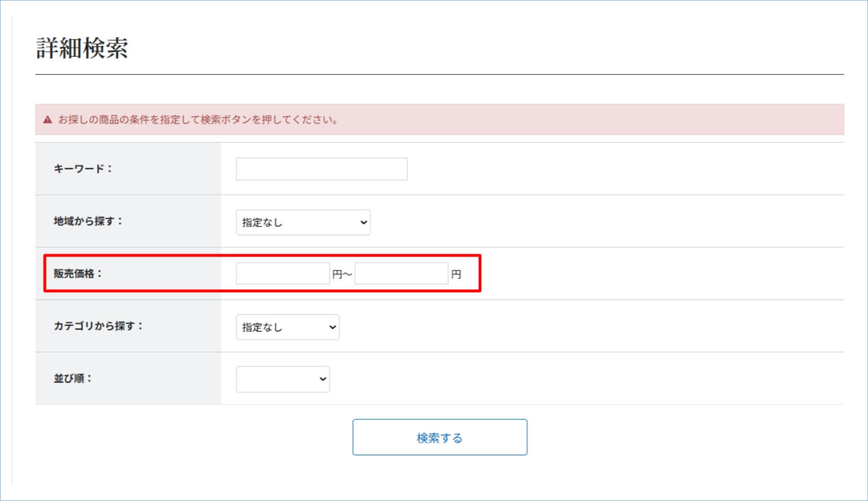This screenshot has height=501, width=868.
Task: Click the 販売価格 row label
Action: [x=78, y=274]
